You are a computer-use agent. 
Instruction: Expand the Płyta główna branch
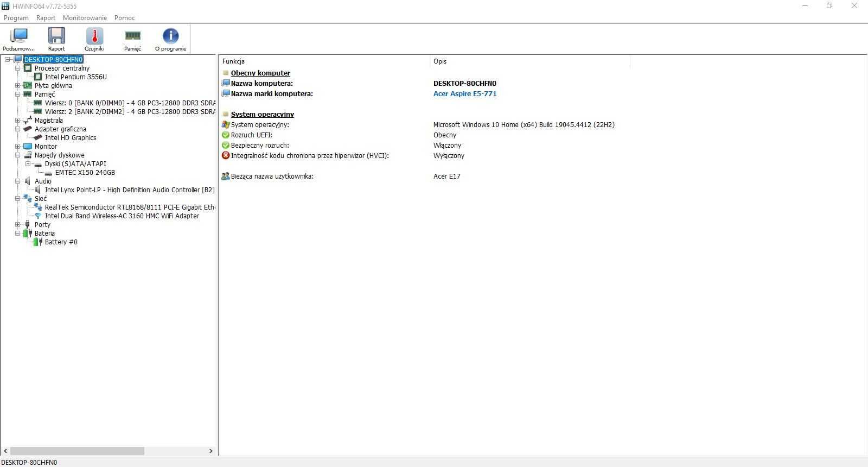point(17,86)
